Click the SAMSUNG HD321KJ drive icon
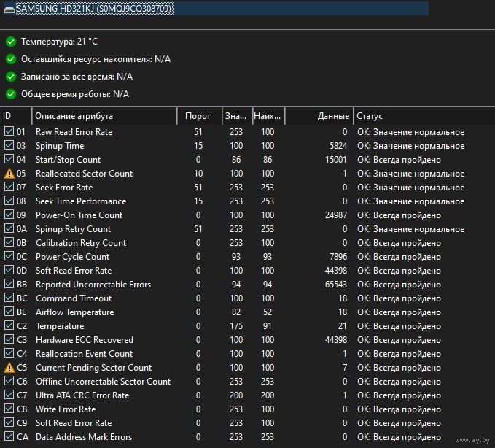The image size is (495, 448). pyautogui.click(x=8, y=8)
